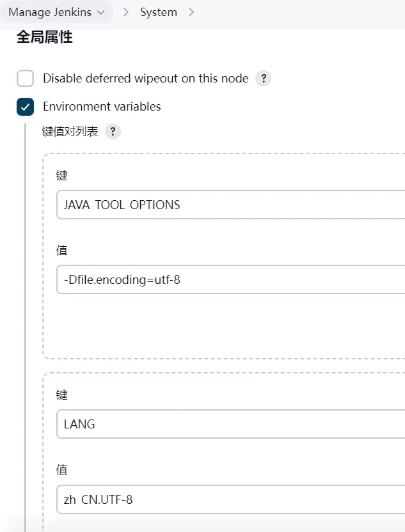Focus the JAVA_TOOL_OPTIONS key field

coord(231,205)
